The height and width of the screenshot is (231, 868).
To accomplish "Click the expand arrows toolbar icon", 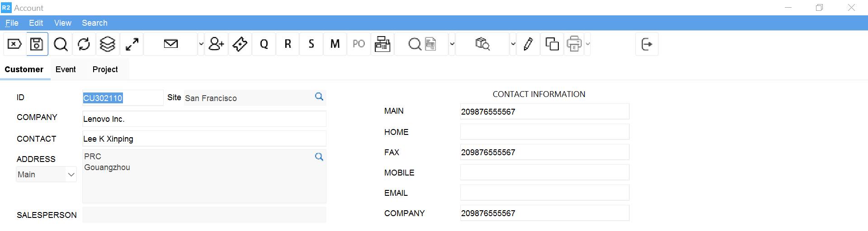I will (132, 44).
